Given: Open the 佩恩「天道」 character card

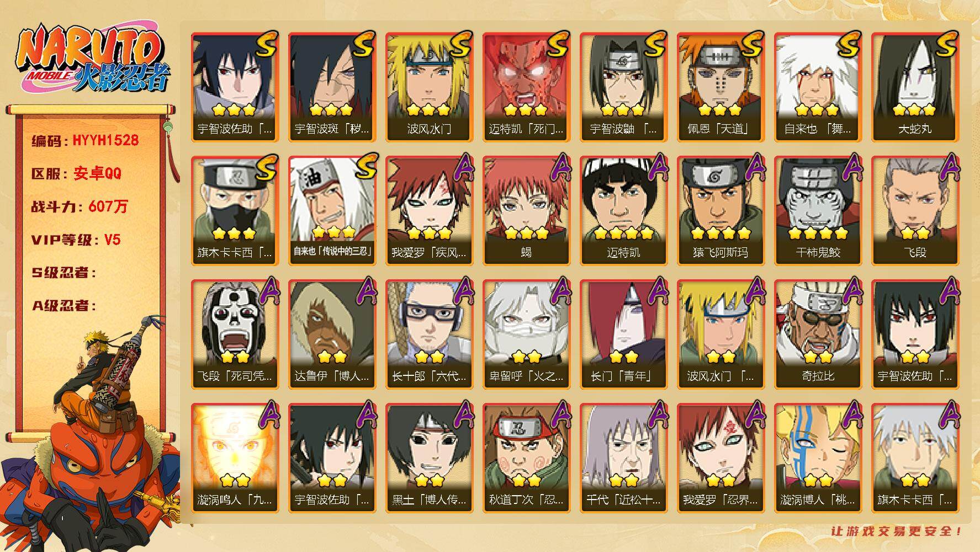Looking at the screenshot, I should tap(721, 87).
